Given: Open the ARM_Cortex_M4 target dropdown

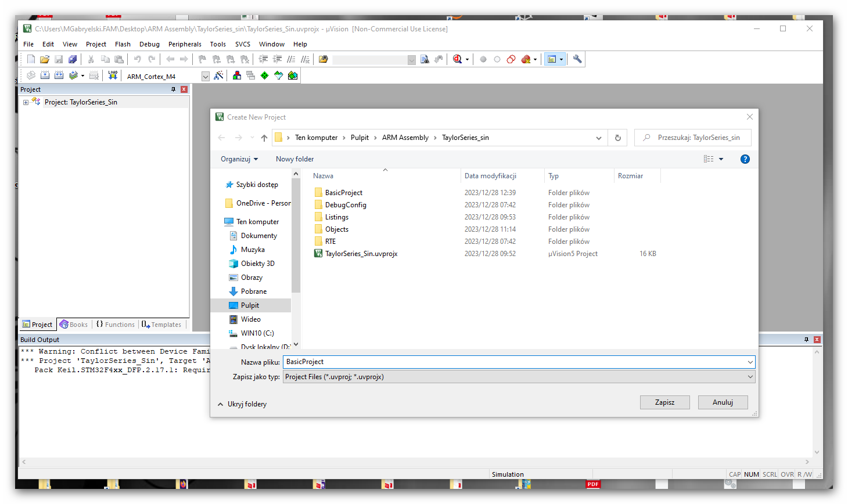Looking at the screenshot, I should pos(205,77).
